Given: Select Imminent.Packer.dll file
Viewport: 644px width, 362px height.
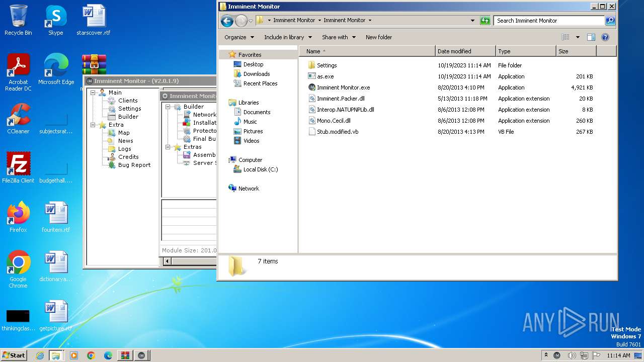Looking at the screenshot, I should click(340, 99).
